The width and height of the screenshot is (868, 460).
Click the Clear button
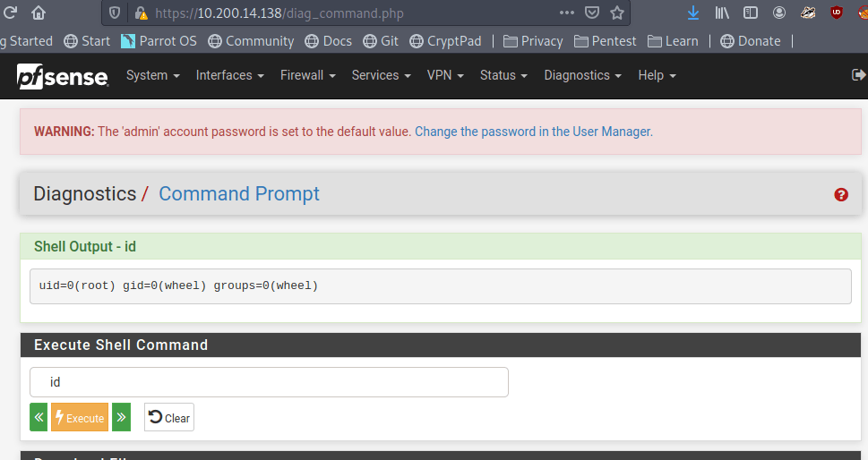pyautogui.click(x=169, y=418)
